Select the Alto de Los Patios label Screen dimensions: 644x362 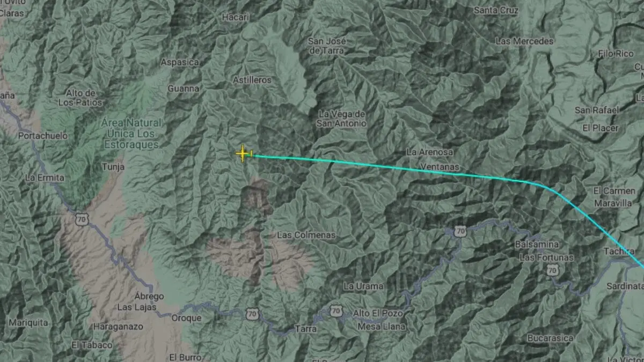click(x=80, y=98)
